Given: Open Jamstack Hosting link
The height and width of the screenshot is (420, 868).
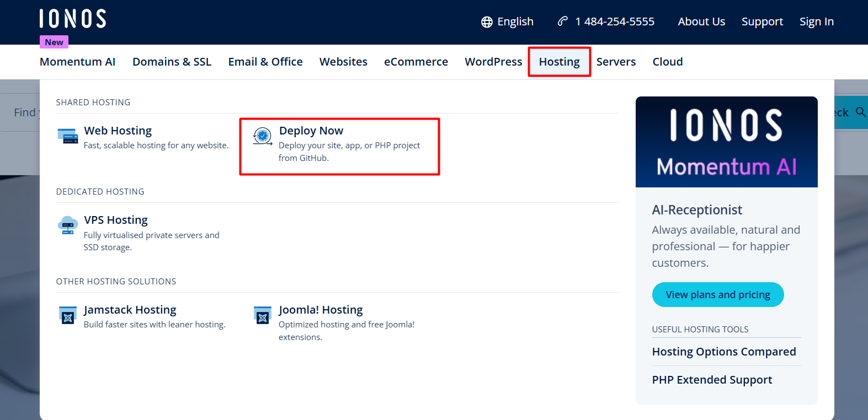Looking at the screenshot, I should pyautogui.click(x=130, y=310).
